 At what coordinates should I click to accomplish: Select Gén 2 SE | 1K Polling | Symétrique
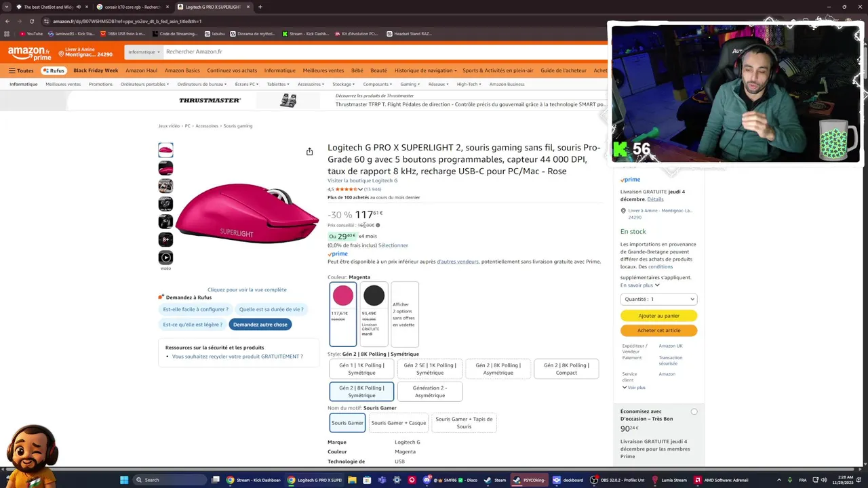[x=430, y=369]
